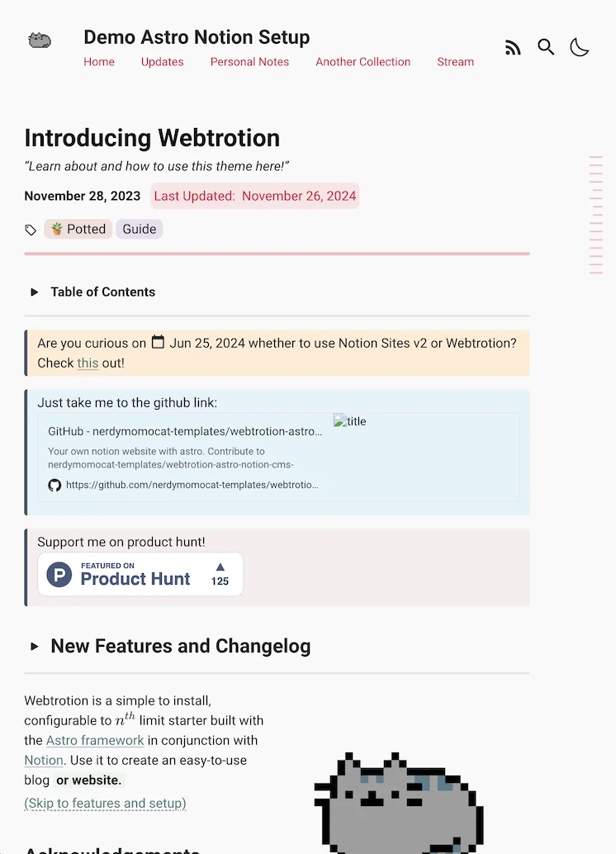The height and width of the screenshot is (854, 616).
Task: Select the Guide tag
Action: click(140, 229)
